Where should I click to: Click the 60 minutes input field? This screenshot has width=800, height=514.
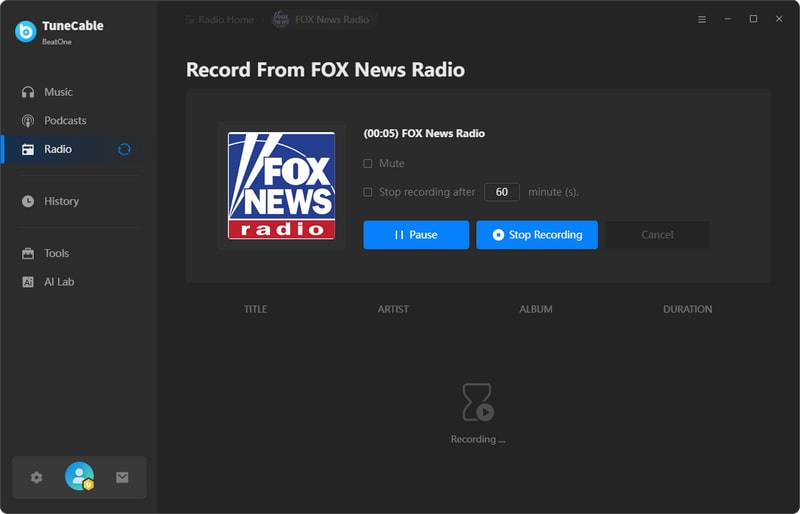coord(502,192)
